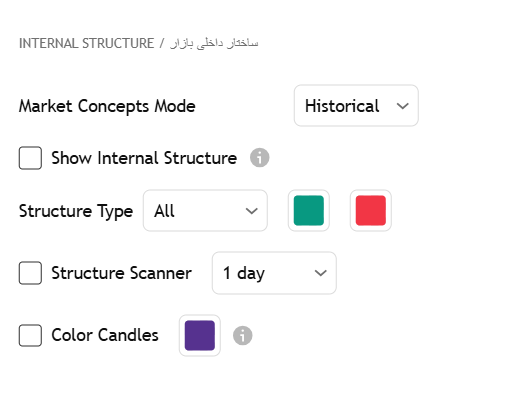The width and height of the screenshot is (509, 399).
Task: Click the Structure Scanner label text
Action: tap(121, 273)
